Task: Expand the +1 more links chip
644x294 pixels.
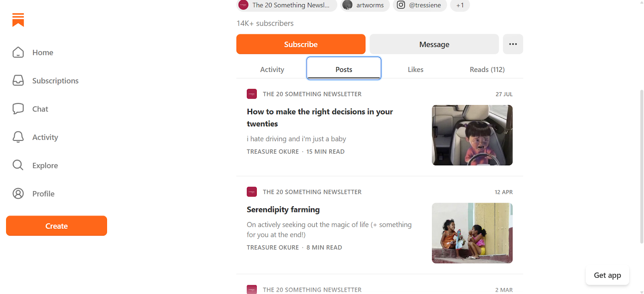Action: (x=460, y=5)
